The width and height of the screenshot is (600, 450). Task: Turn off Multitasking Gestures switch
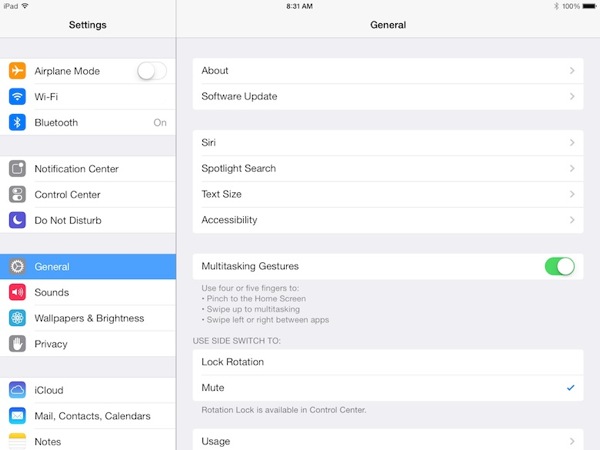(x=559, y=266)
